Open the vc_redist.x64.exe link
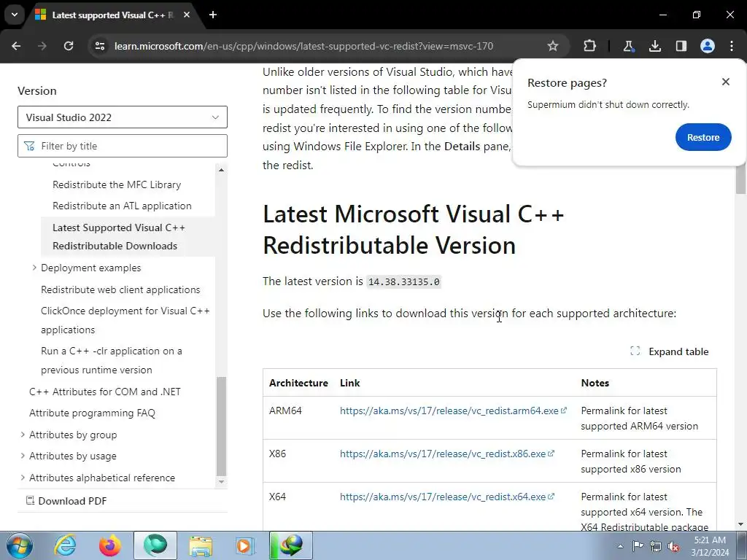The image size is (747, 560). pos(447,497)
